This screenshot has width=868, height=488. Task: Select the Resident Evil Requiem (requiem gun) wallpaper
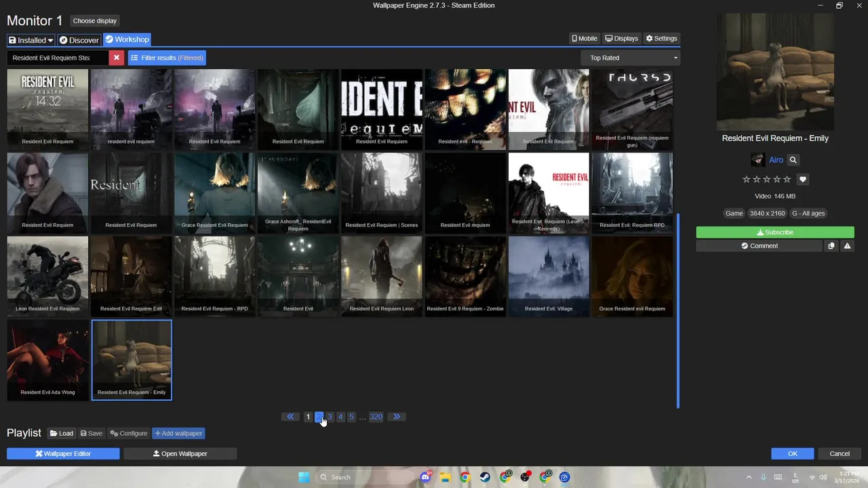click(632, 109)
